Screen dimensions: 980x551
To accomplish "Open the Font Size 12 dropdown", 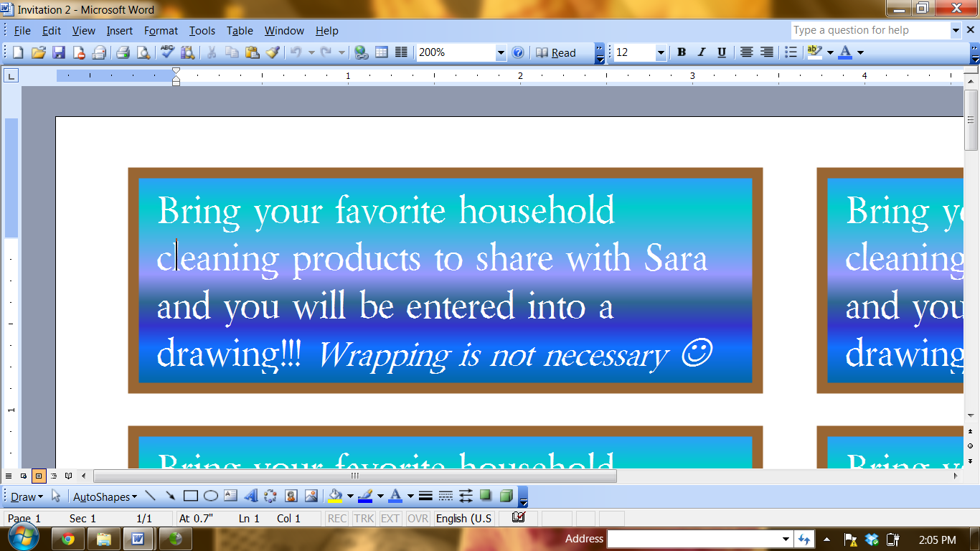I will (x=661, y=52).
